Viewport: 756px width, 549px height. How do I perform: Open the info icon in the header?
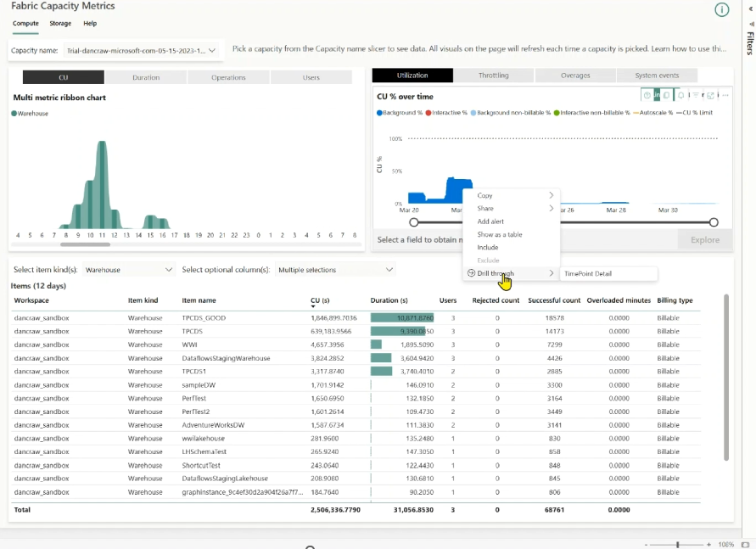coord(721,9)
